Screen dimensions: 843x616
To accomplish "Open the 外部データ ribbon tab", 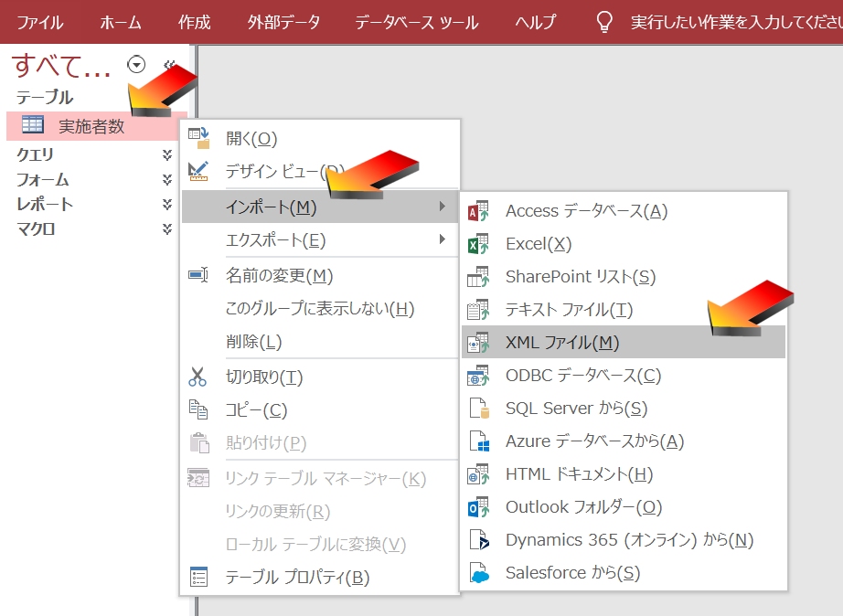I will click(283, 22).
